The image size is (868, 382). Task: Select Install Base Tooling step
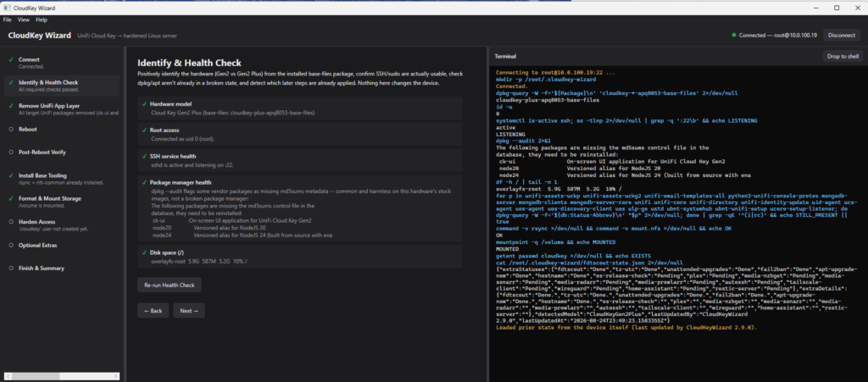pyautogui.click(x=61, y=179)
